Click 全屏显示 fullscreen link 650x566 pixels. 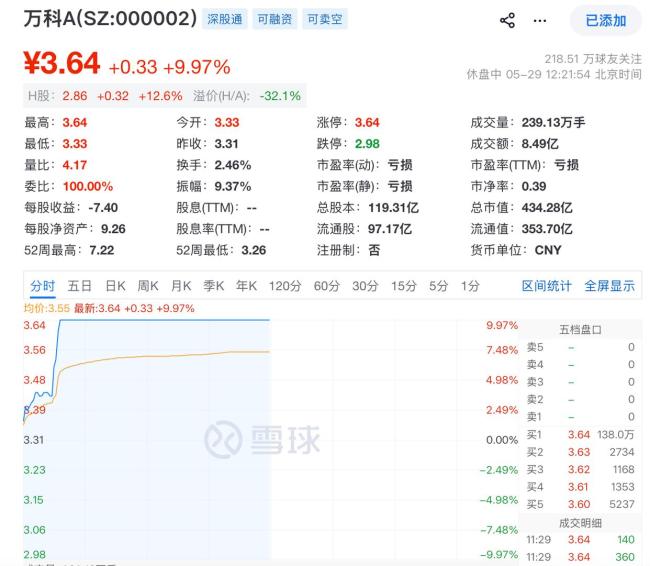(609, 286)
